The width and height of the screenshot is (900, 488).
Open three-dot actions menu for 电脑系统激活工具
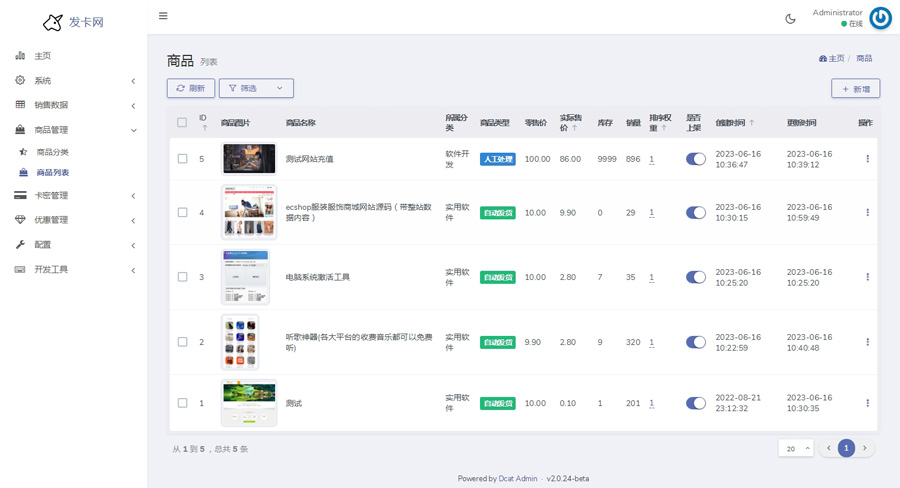pyautogui.click(x=867, y=277)
